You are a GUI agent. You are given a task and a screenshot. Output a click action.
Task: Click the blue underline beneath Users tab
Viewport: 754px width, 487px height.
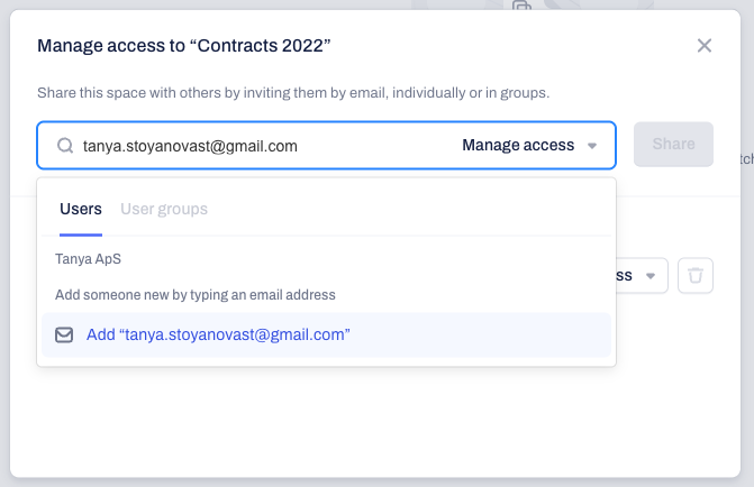click(x=81, y=235)
